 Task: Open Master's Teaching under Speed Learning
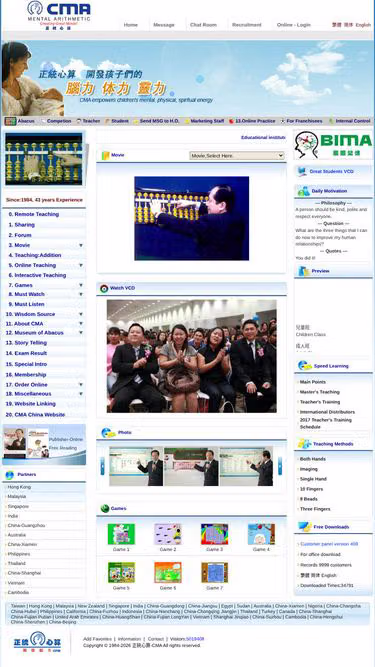tap(320, 392)
